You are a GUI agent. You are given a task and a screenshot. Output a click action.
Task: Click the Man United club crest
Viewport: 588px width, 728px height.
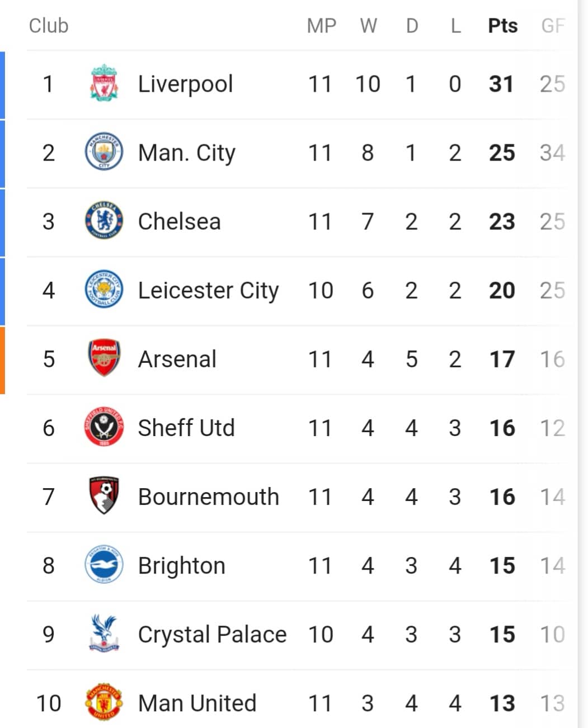104,702
